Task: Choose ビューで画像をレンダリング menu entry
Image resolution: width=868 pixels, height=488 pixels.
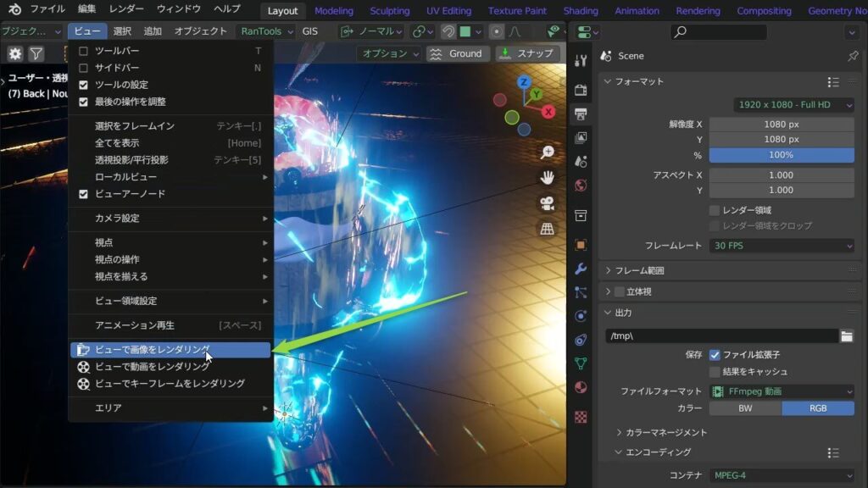Action: [x=170, y=350]
